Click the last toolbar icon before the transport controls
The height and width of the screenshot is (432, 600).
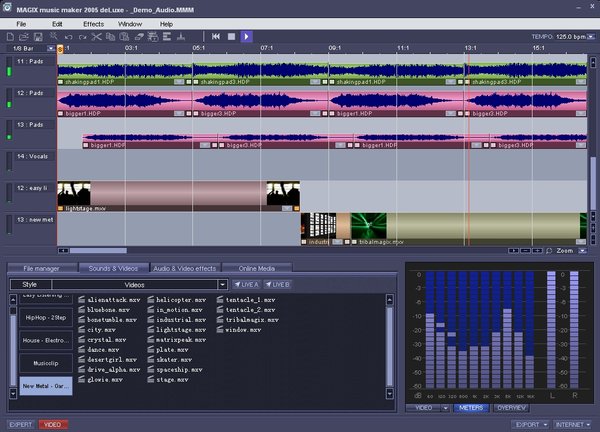(x=181, y=37)
